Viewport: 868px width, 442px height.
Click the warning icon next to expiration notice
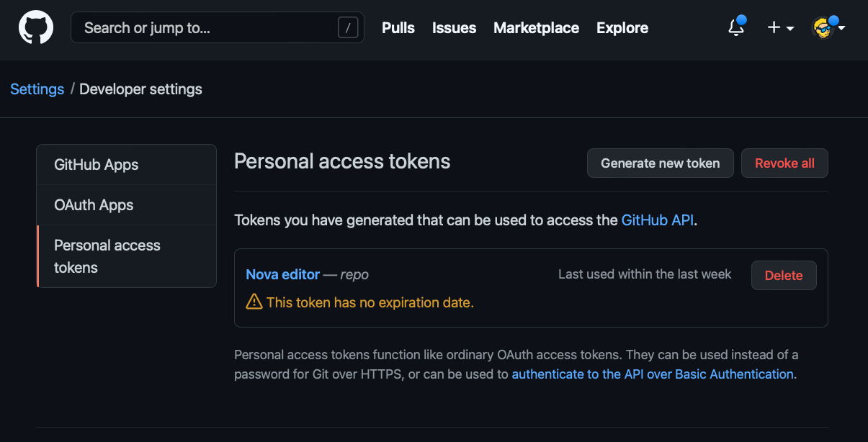click(x=254, y=302)
